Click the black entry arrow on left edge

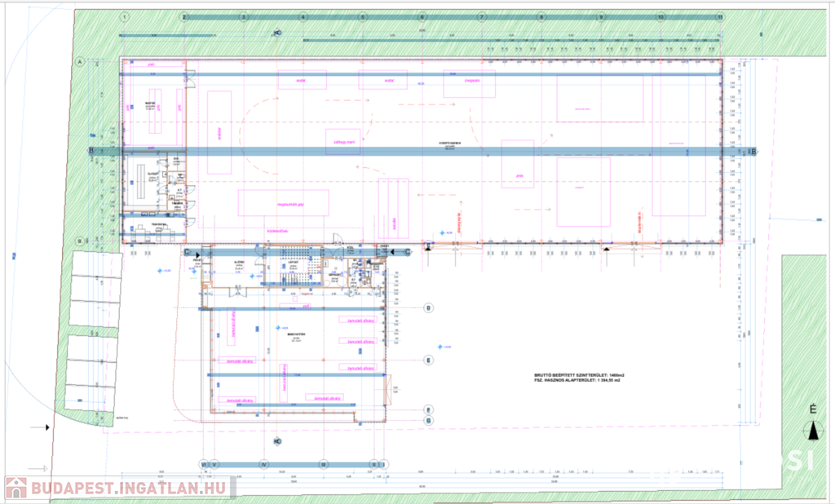46,427
